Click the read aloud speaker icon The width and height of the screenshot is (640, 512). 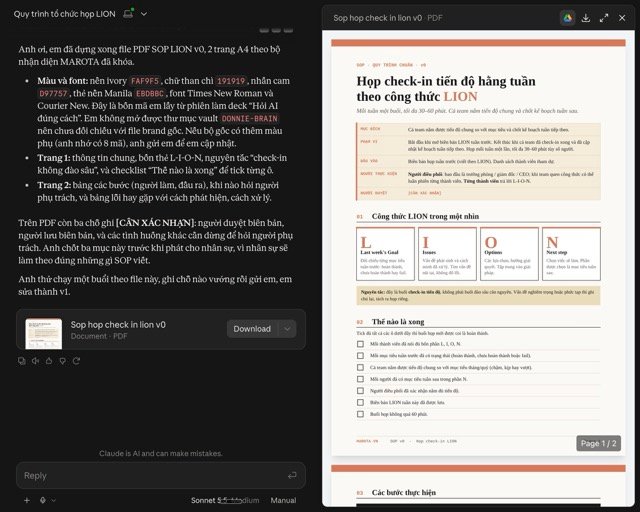click(x=36, y=361)
